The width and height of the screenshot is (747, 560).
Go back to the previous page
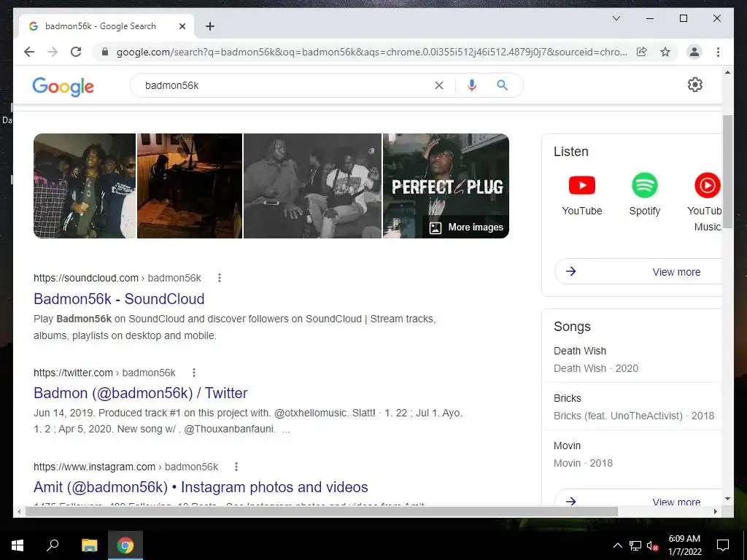[x=29, y=52]
